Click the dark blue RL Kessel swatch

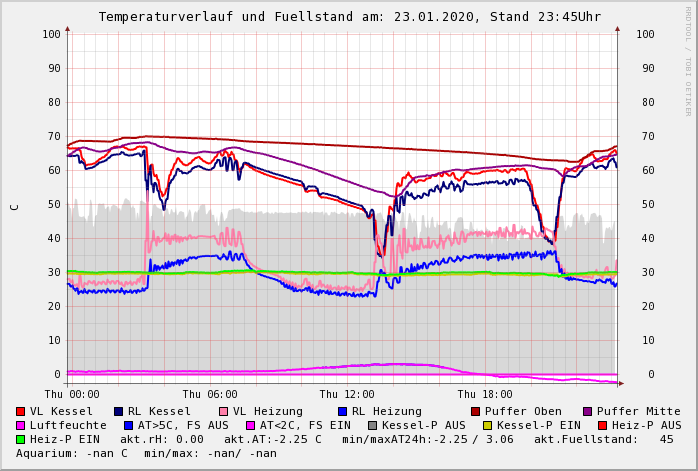118,411
